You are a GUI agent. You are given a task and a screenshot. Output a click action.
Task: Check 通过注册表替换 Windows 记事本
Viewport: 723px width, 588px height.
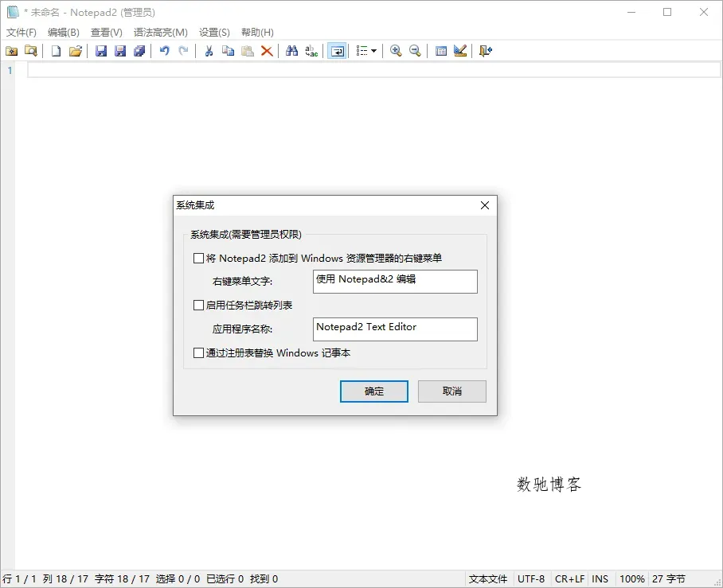point(198,353)
